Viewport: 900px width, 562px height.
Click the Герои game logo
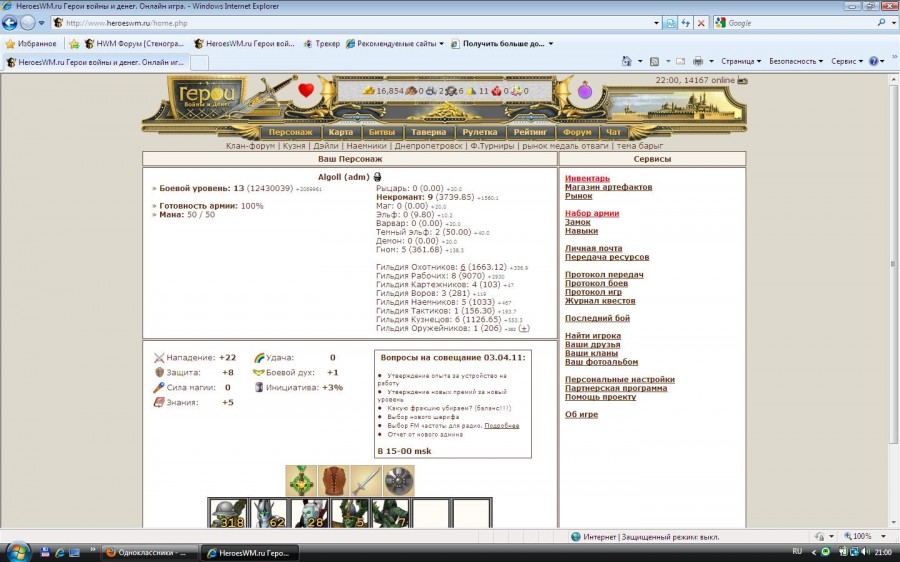point(207,96)
